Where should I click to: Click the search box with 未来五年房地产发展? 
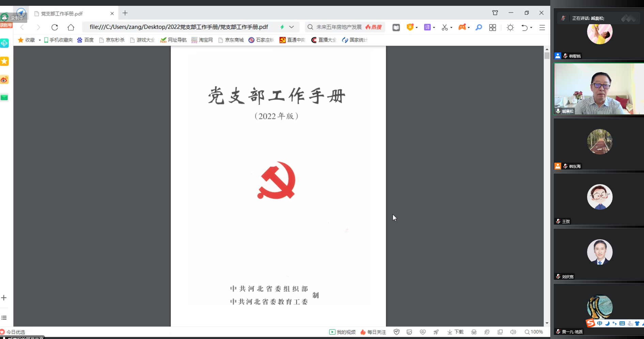339,27
